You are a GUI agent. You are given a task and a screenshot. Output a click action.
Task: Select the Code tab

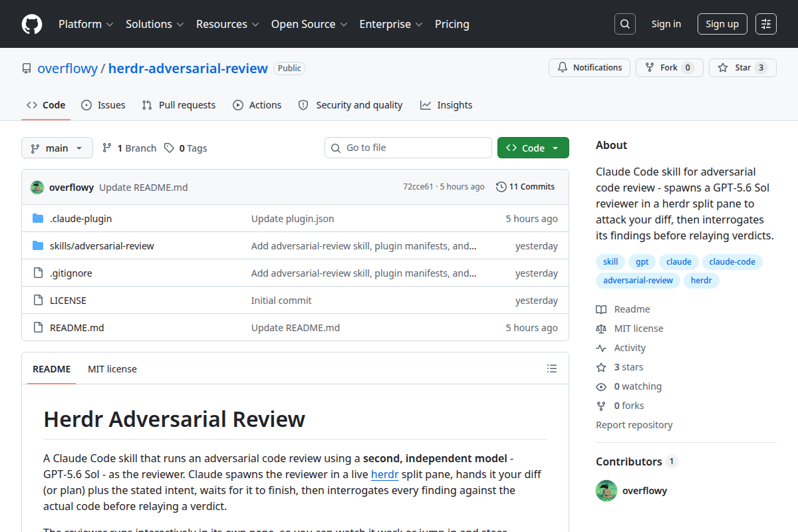[x=46, y=105]
